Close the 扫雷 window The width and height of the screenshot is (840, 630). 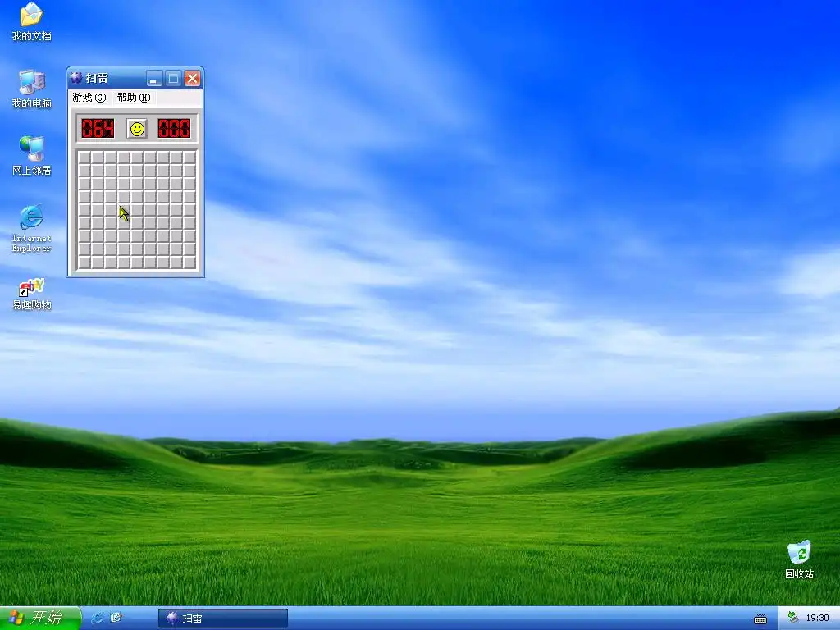pos(192,79)
